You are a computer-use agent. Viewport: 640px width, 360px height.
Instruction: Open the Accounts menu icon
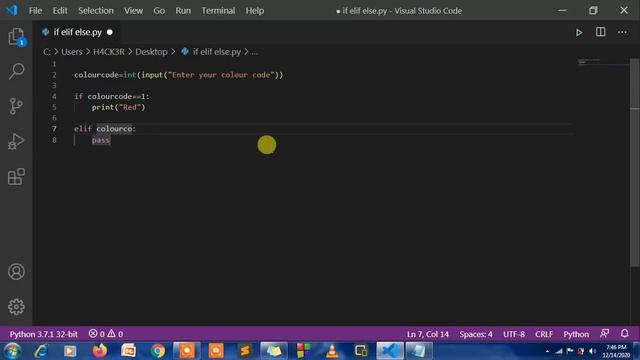pyautogui.click(x=16, y=272)
